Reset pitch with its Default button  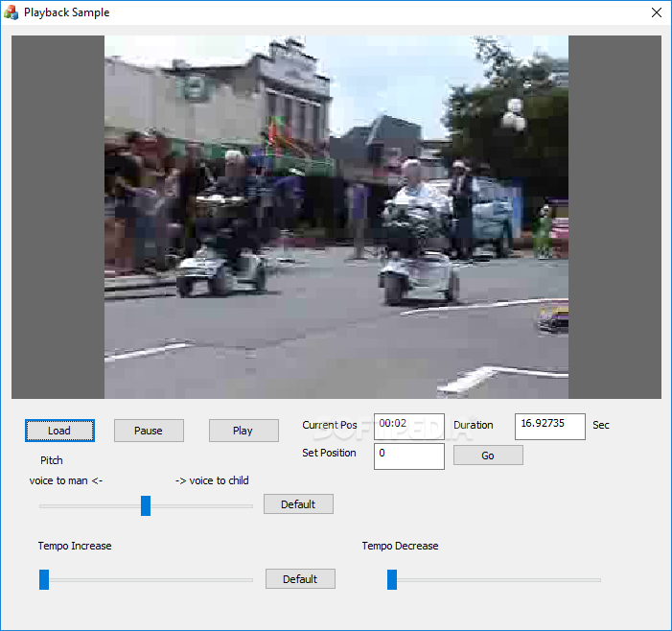pos(298,504)
